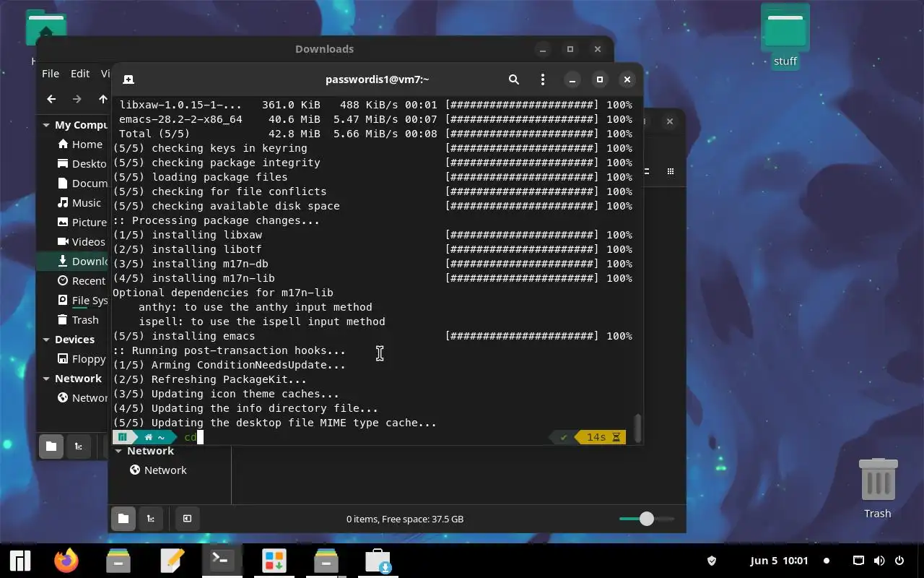The height and width of the screenshot is (578, 924).
Task: Select Floppy under Devices
Action: pyautogui.click(x=82, y=358)
